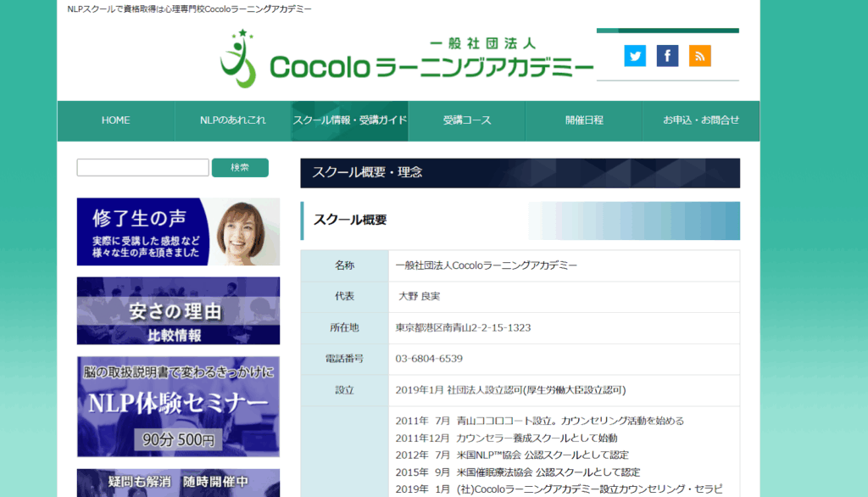Open スクール情報・受講ガイド menu item
The width and height of the screenshot is (868, 497).
tap(350, 120)
